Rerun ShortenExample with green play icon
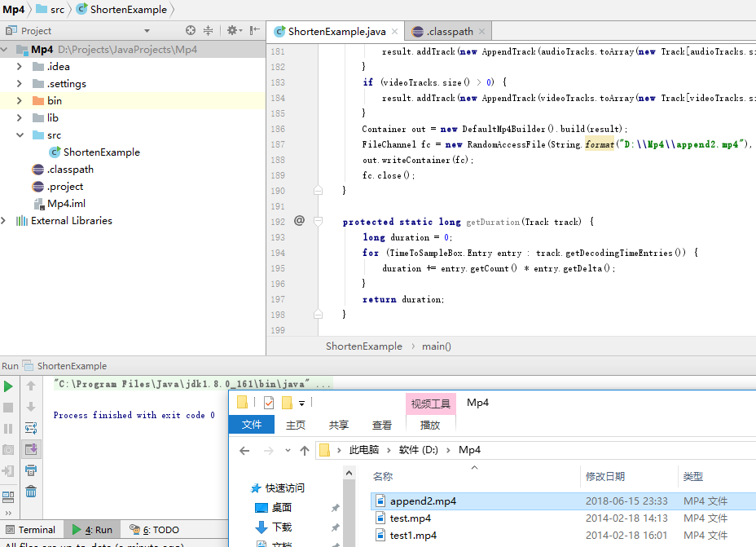Screen dimensions: 756x547 (x=8, y=386)
